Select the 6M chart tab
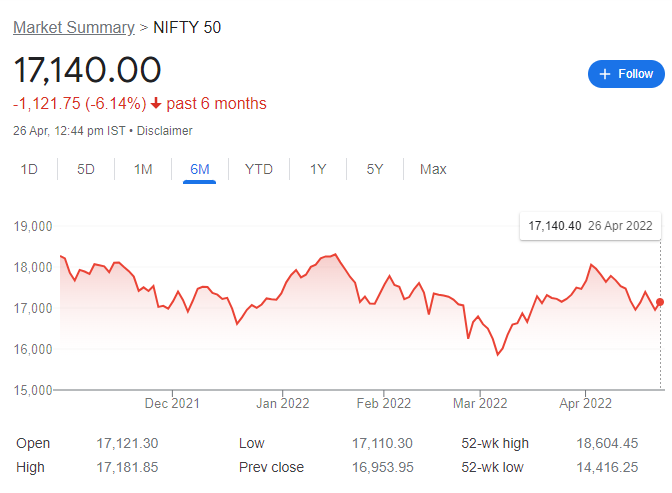The height and width of the screenshot is (493, 672). [x=200, y=169]
